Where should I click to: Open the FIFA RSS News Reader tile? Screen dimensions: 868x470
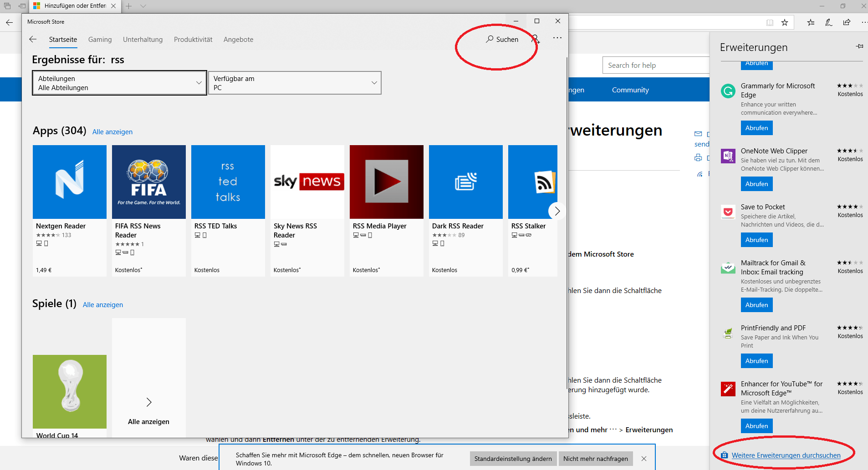[149, 211]
